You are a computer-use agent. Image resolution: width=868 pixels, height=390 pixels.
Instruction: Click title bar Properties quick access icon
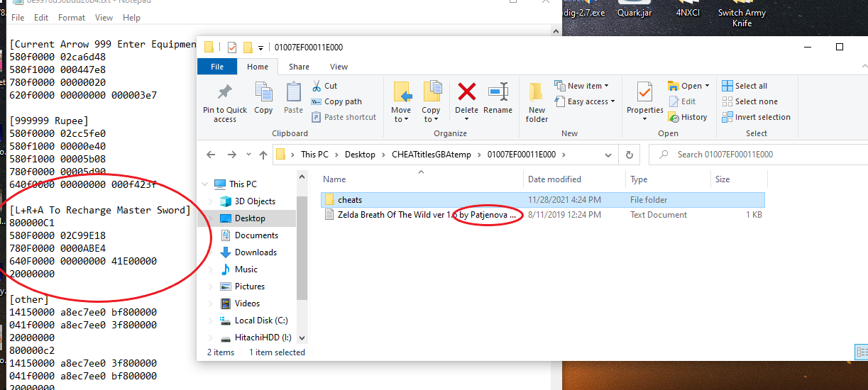[232, 48]
